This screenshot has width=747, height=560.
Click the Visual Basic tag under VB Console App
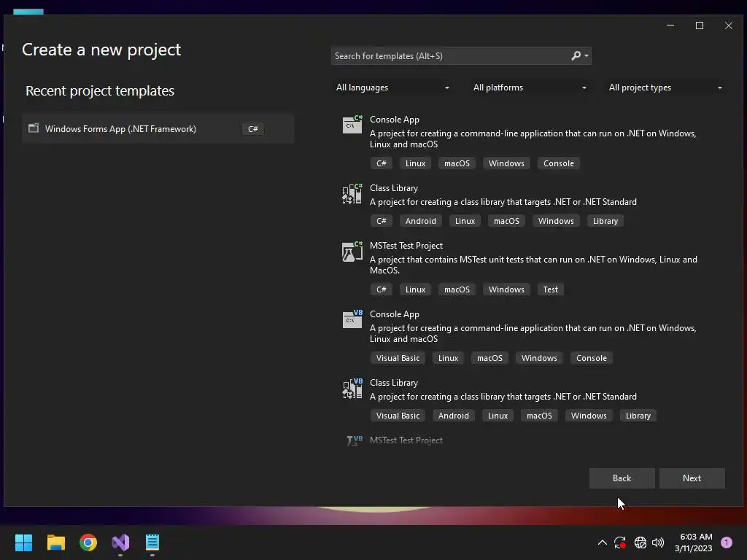coord(398,358)
